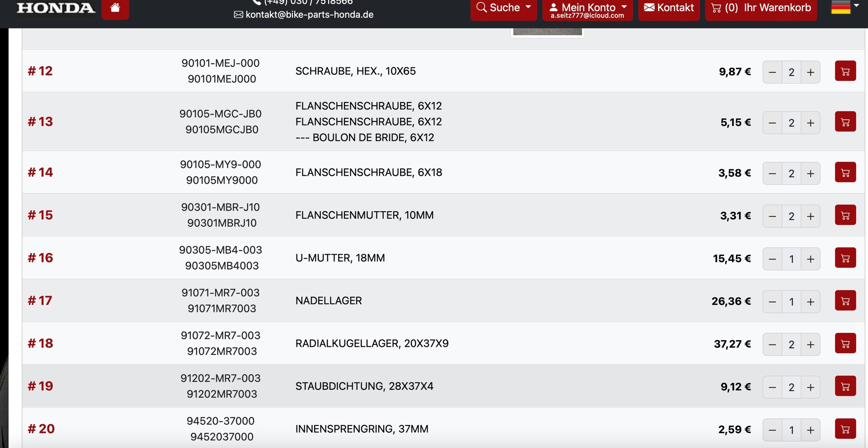Click the Honda logo
Screen dimensions: 868x448
(56, 8)
